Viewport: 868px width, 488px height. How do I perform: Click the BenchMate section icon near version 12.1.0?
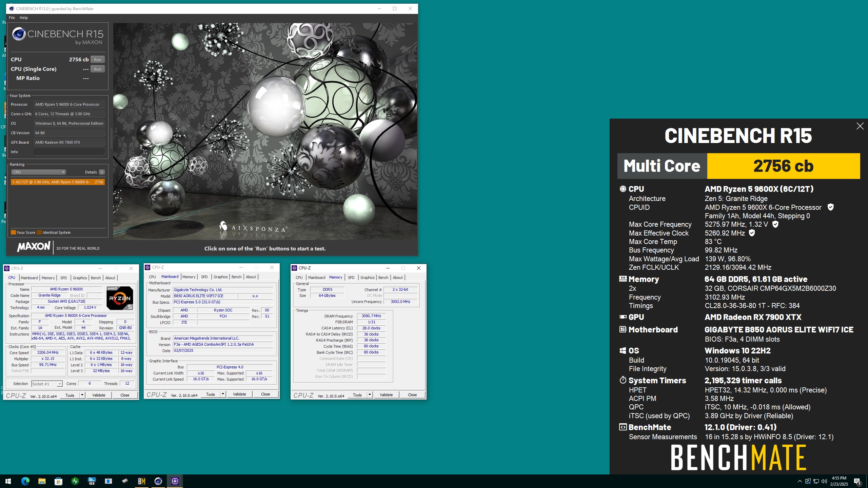tap(623, 427)
